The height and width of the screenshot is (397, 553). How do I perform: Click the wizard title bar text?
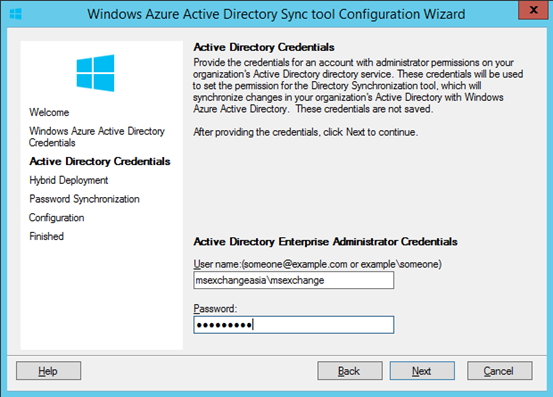[276, 14]
